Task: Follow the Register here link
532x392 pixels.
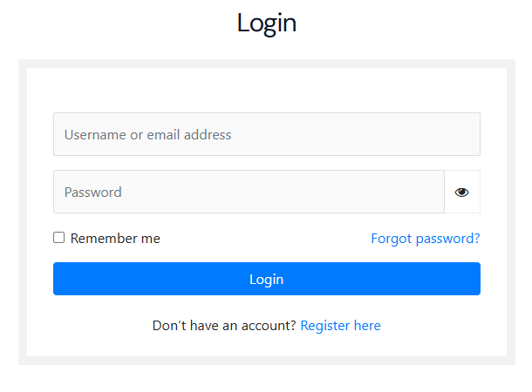Action: pyautogui.click(x=340, y=326)
